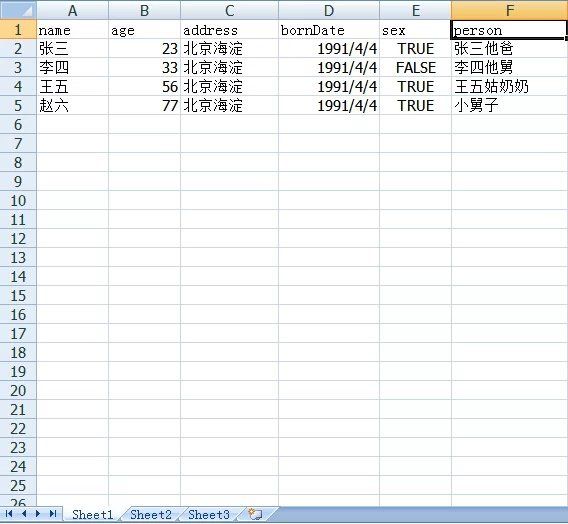Select column F header

(x=509, y=10)
